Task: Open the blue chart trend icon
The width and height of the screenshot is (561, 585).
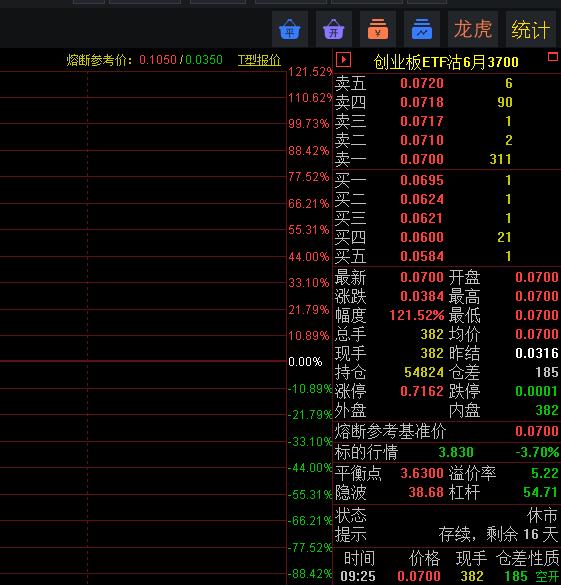Action: 422,29
